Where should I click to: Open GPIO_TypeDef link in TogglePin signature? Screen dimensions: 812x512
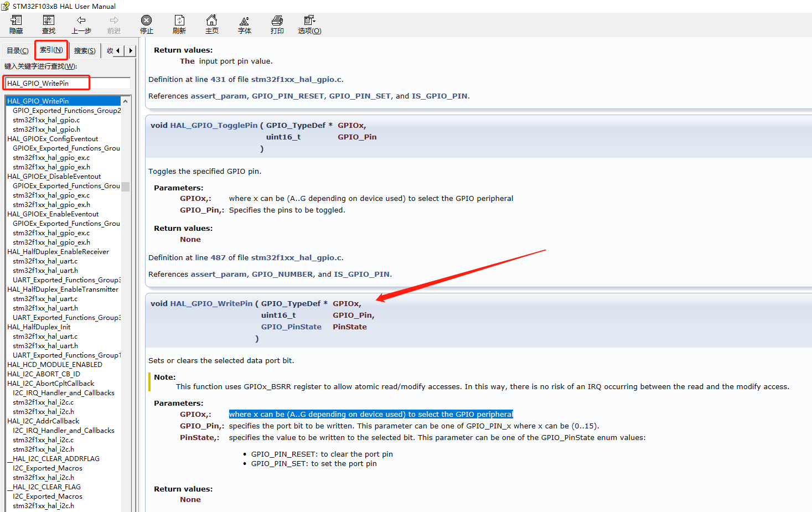point(296,125)
